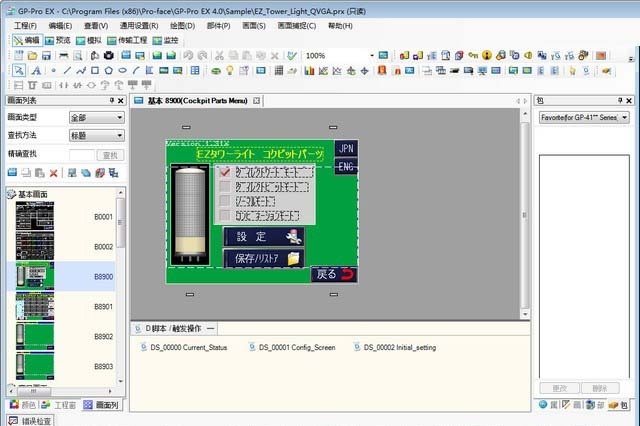The height and width of the screenshot is (426, 640).
Task: Switch to 模拟 simulation mode
Action: [x=89, y=40]
